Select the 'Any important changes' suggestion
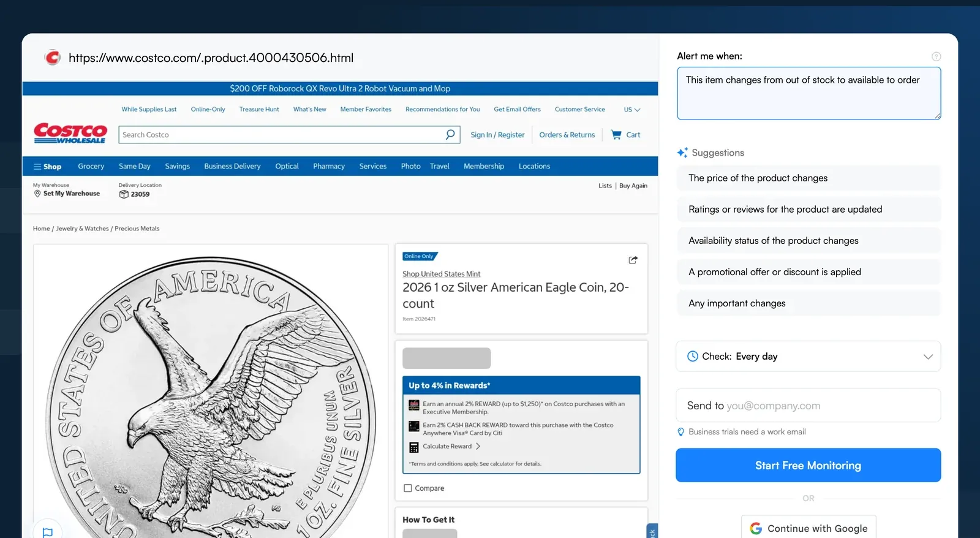 click(x=809, y=303)
